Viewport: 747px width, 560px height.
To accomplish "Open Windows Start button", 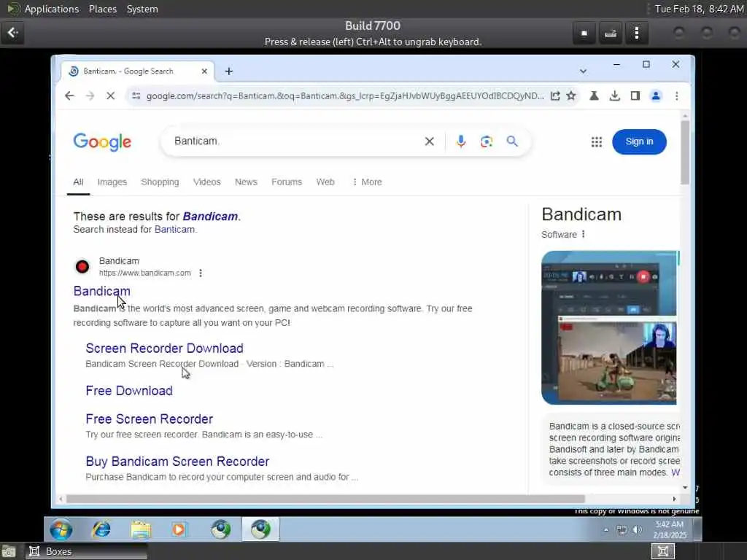I will (x=61, y=529).
